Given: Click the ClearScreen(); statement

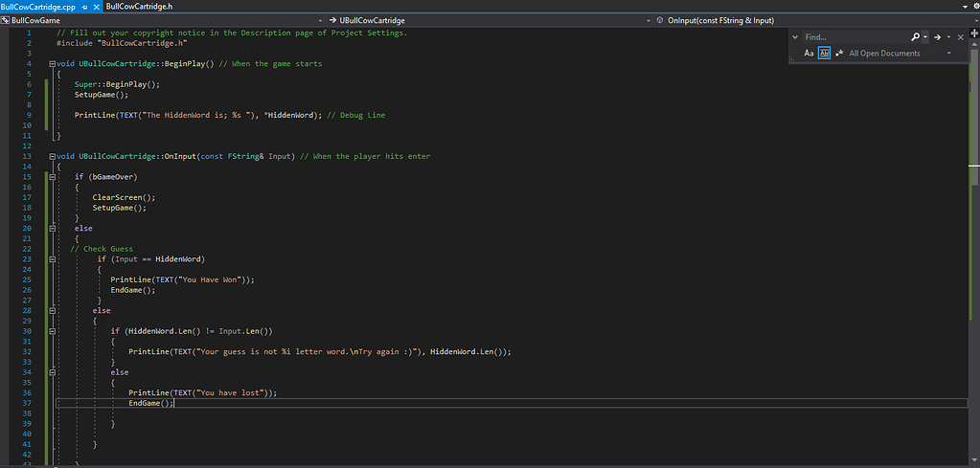Looking at the screenshot, I should [124, 197].
